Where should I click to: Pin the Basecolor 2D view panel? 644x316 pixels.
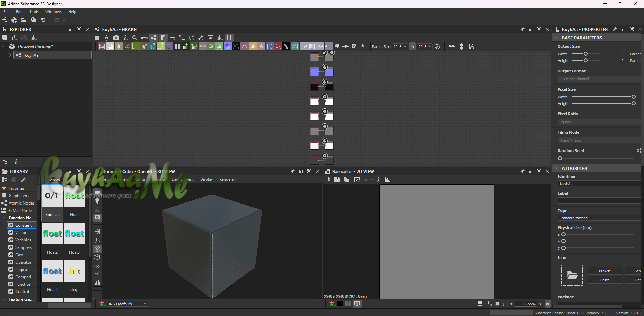522,171
